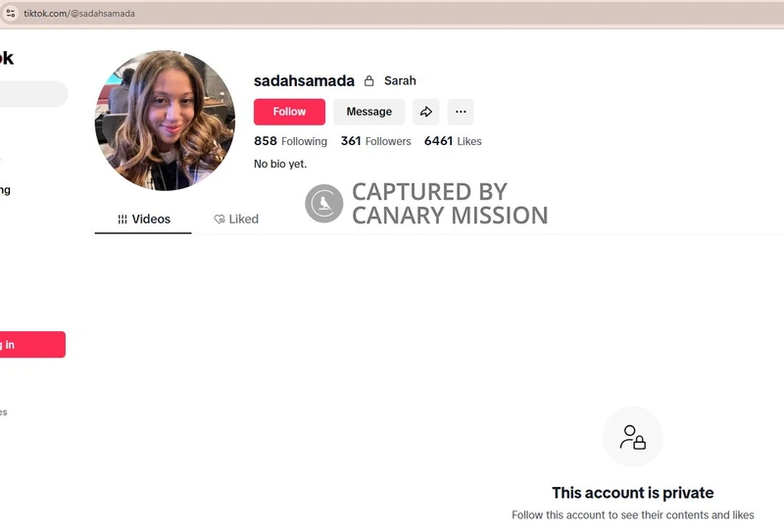The height and width of the screenshot is (532, 784).
Task: Open the three-dots more options menu
Action: 461,112
